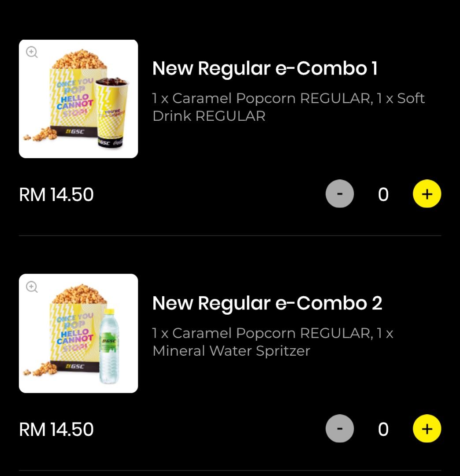
Task: Tap the RM 14.50 price of e-Combo 2
Action: [x=56, y=430]
